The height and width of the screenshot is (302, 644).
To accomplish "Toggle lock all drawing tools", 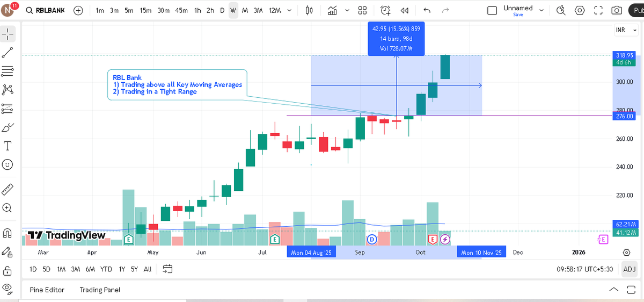I will [8, 270].
